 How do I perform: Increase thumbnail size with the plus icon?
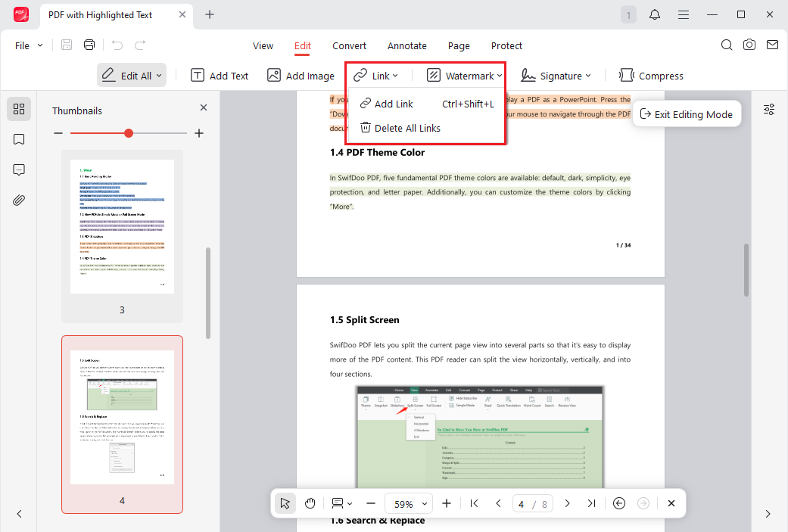(x=199, y=133)
